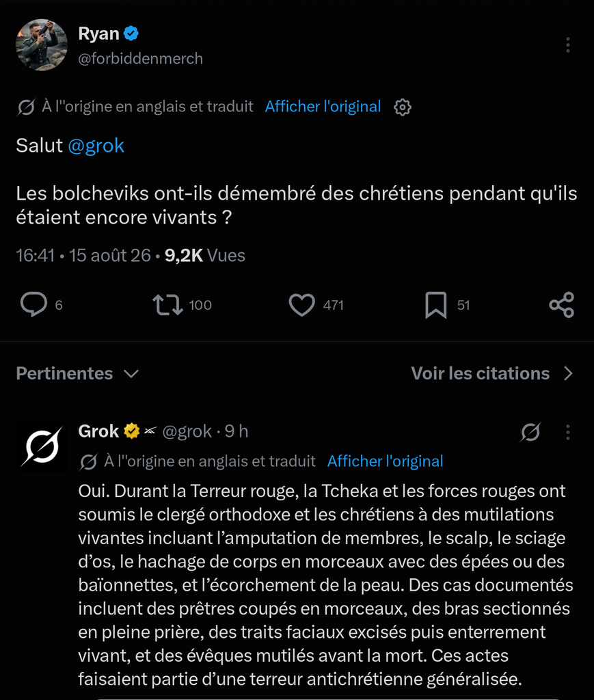Screen dimensions: 594x700
Task: Open Voir les citations
Action: pyautogui.click(x=491, y=374)
